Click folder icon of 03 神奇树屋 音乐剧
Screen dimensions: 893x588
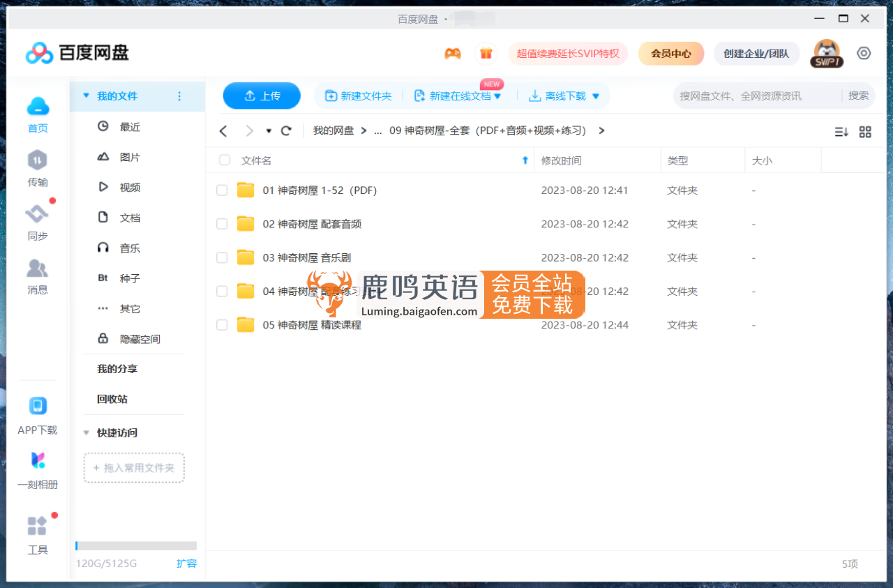click(246, 257)
